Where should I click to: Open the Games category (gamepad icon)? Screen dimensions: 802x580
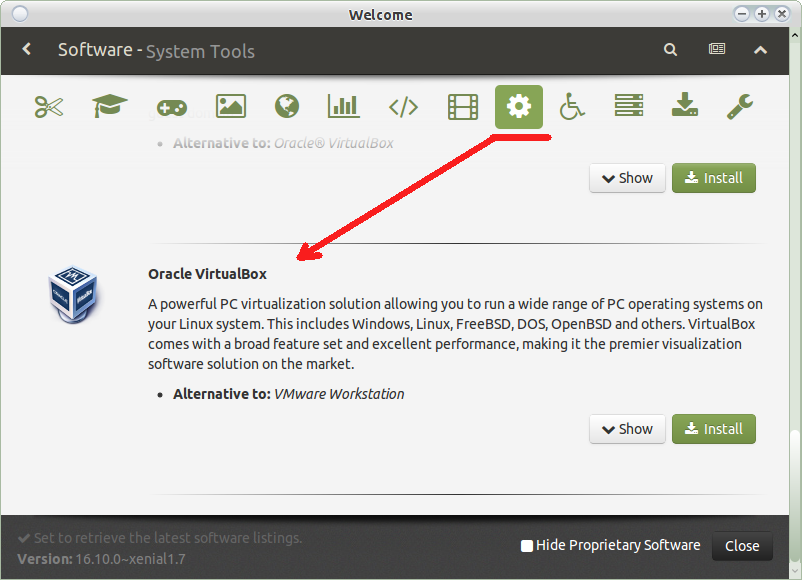pos(172,107)
